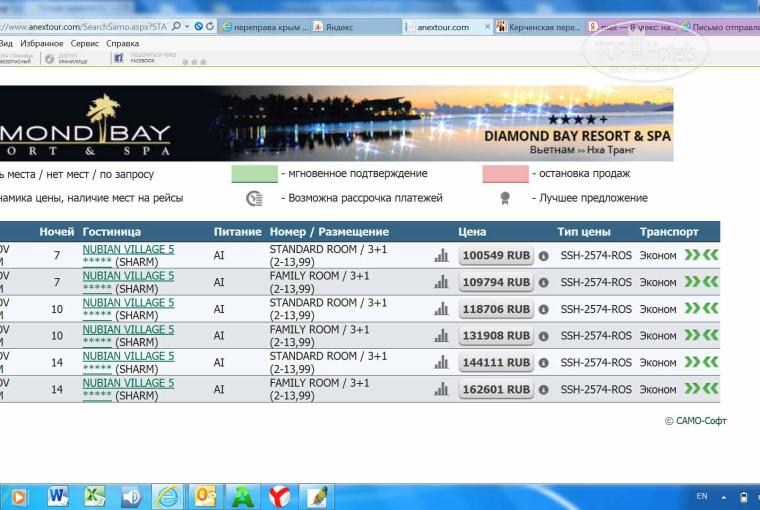Open the Сервис menu

point(85,44)
